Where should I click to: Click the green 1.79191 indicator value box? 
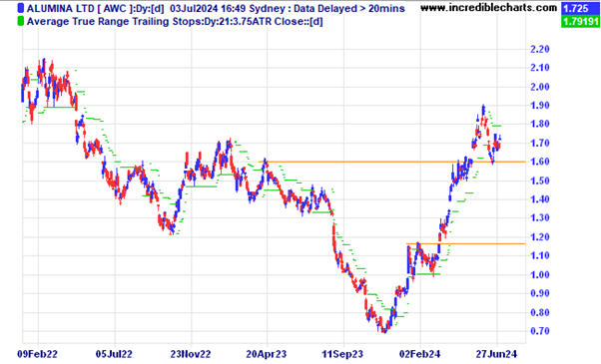tap(580, 21)
